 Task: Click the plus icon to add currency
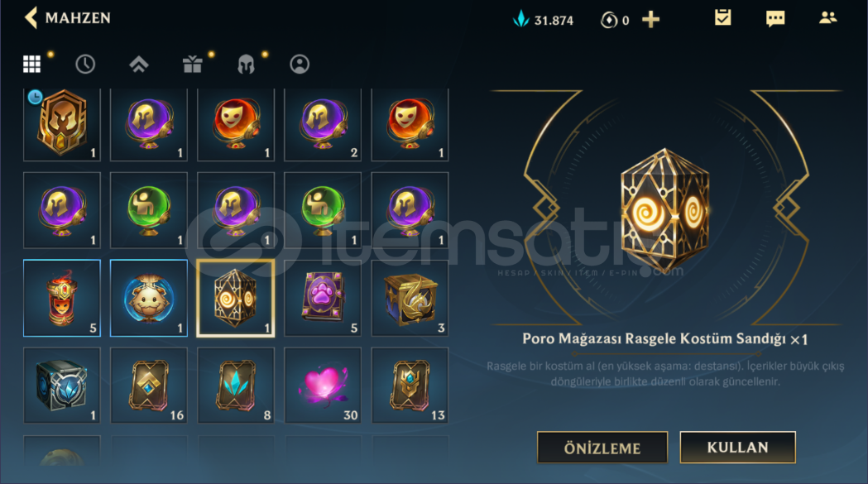pos(650,20)
